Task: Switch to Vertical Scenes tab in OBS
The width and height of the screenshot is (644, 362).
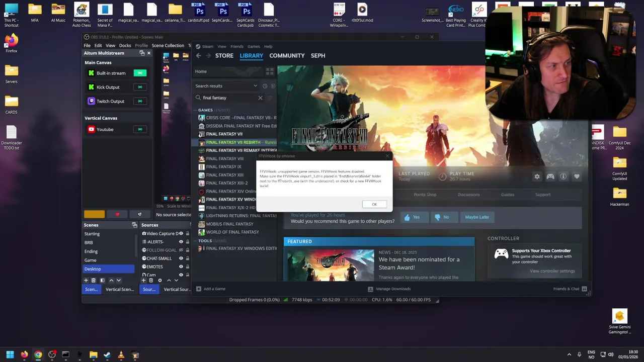Action: pos(120,290)
